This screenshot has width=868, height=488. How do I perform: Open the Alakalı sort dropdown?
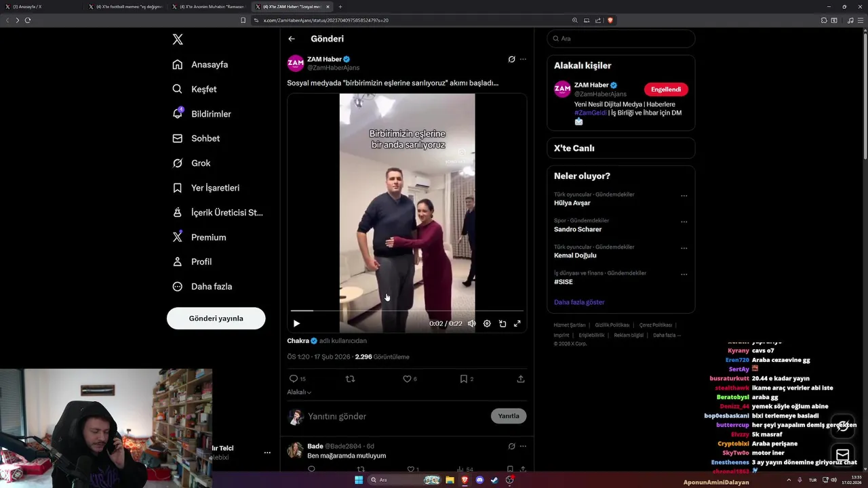(299, 392)
